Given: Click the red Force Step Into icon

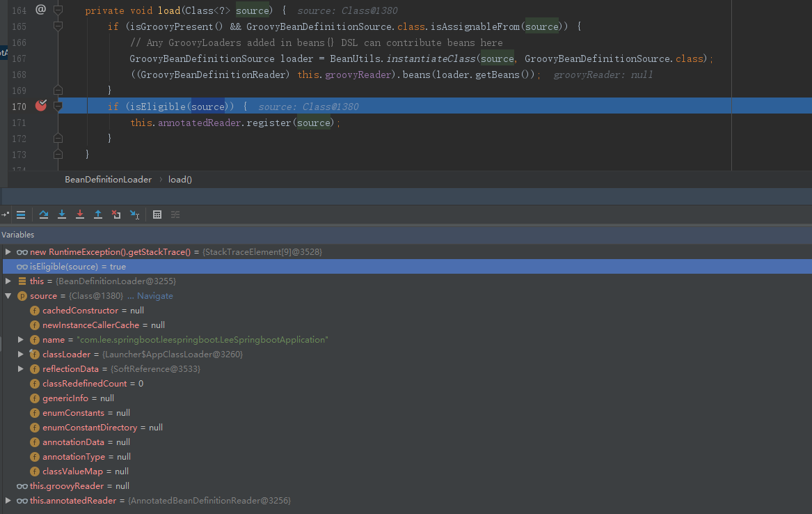Looking at the screenshot, I should click(80, 215).
